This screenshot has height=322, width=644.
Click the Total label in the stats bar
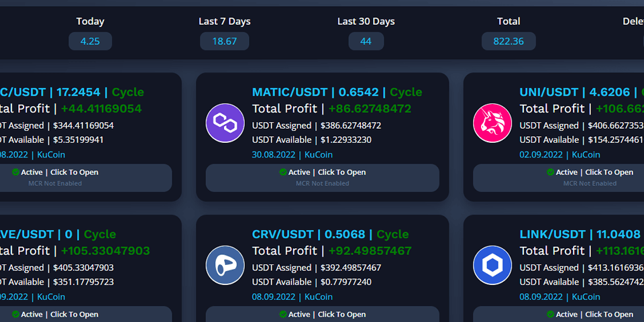[x=508, y=21]
